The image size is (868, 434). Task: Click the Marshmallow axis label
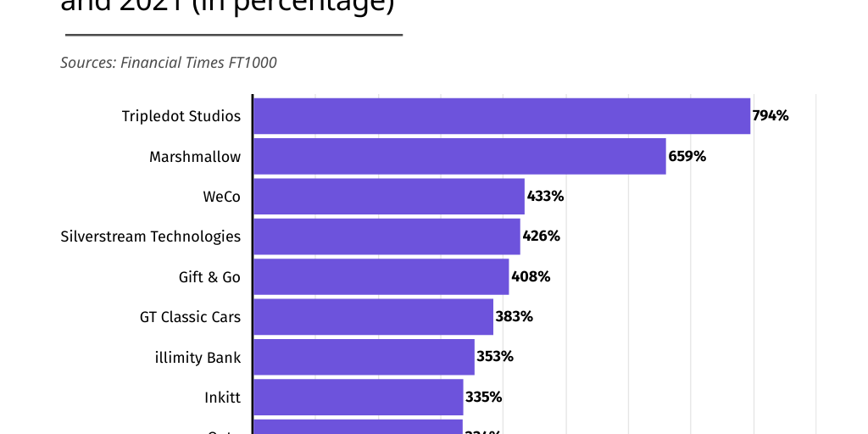[194, 157]
